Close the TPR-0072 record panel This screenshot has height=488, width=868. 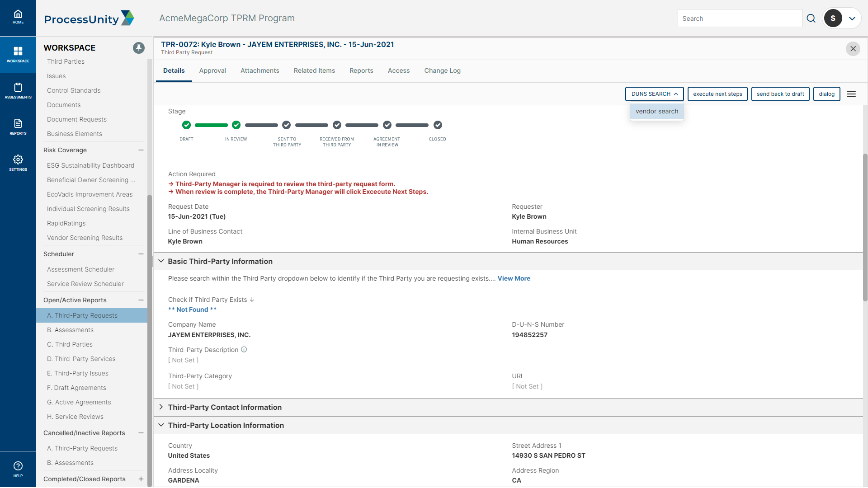click(x=853, y=49)
